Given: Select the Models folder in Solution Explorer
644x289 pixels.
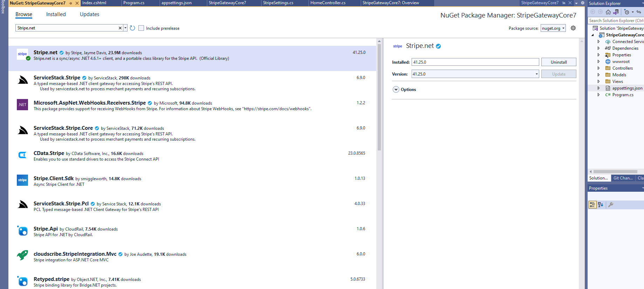Looking at the screenshot, I should point(619,75).
